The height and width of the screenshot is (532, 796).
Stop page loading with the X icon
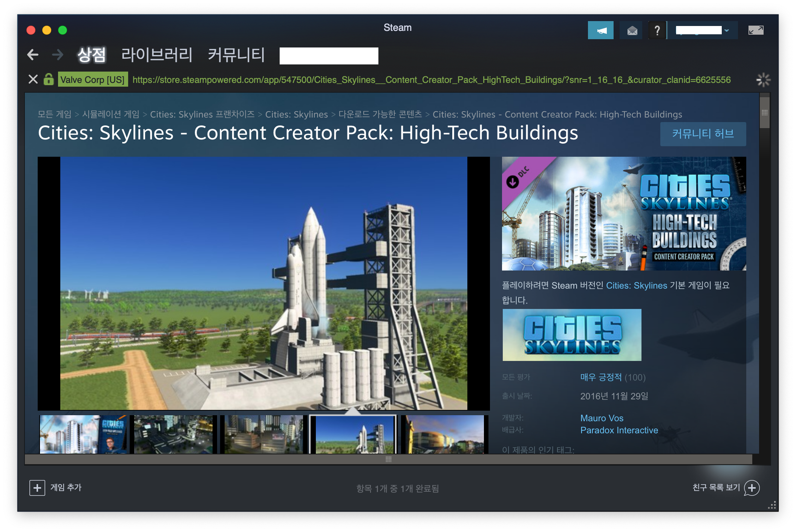pyautogui.click(x=33, y=79)
